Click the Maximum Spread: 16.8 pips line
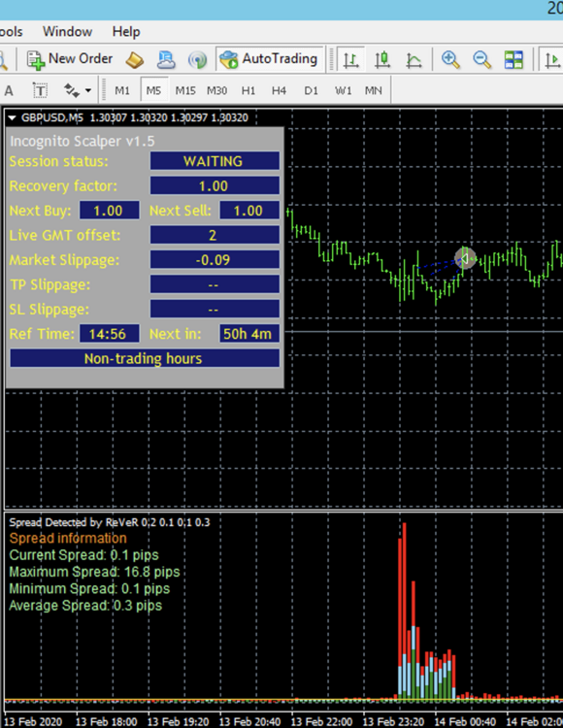The height and width of the screenshot is (728, 563). tap(94, 572)
